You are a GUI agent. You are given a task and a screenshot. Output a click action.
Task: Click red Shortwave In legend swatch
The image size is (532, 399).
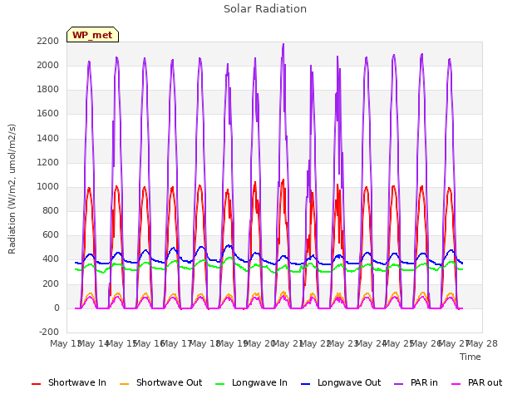37,384
